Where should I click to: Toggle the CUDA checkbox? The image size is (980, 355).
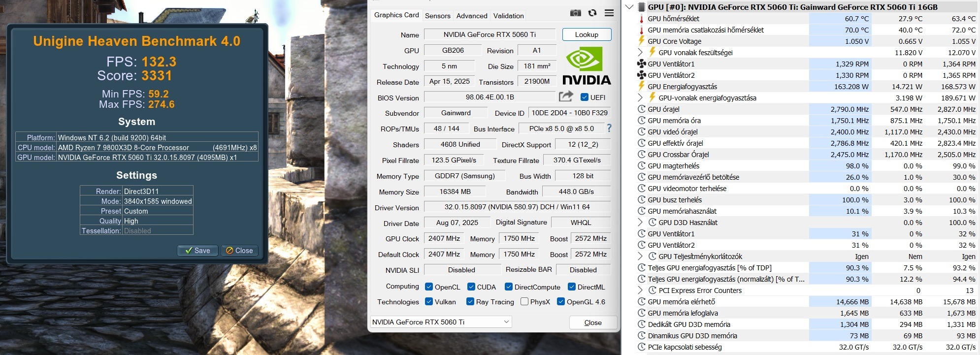coord(471,287)
